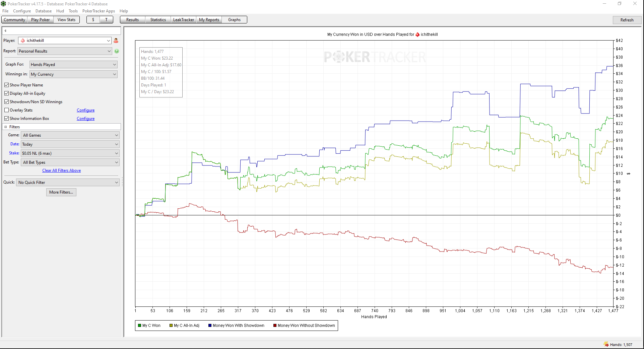644x349 pixels.
Task: Select the cash game S button
Action: (93, 20)
